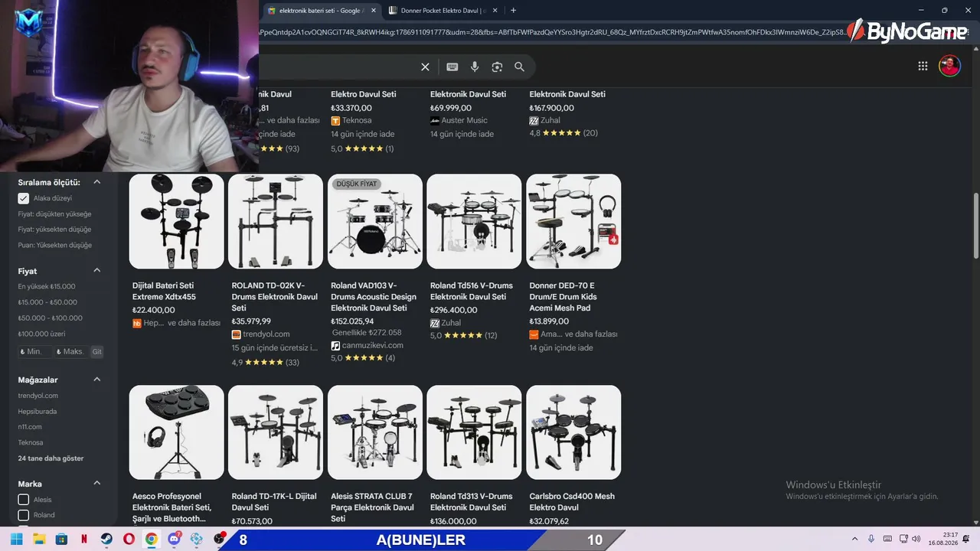Click the page vertical scrollbar thumb
The height and width of the screenshot is (551, 980).
tap(975, 226)
